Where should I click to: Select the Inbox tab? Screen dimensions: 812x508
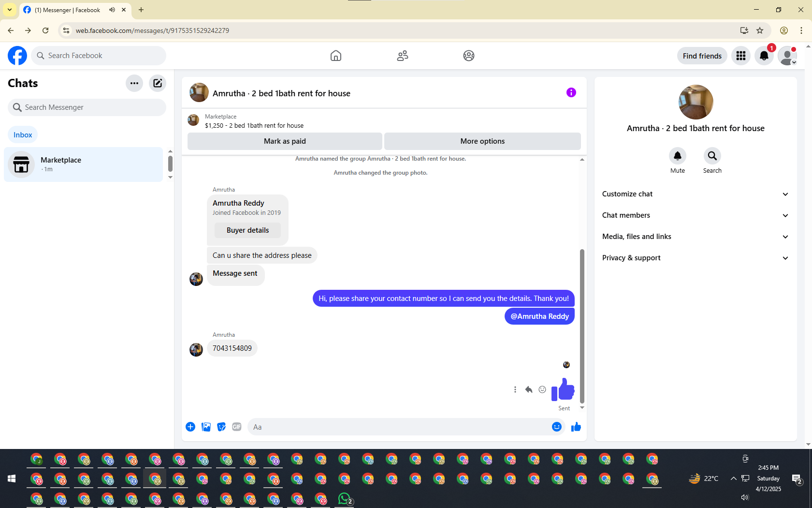[23, 135]
